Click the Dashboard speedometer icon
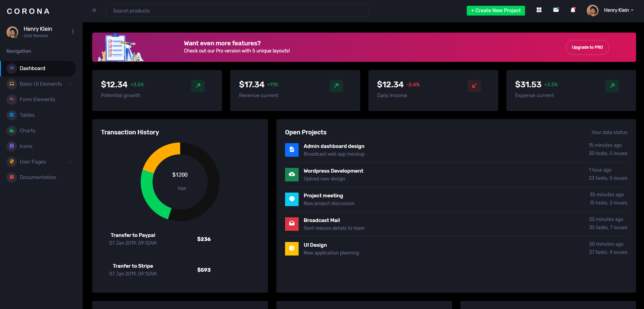 pyautogui.click(x=12, y=68)
